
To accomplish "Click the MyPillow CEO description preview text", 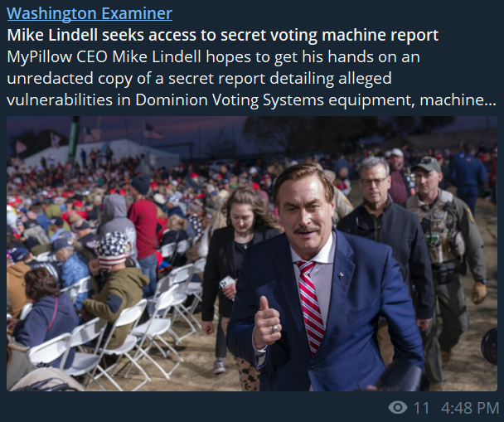I will pos(251,79).
